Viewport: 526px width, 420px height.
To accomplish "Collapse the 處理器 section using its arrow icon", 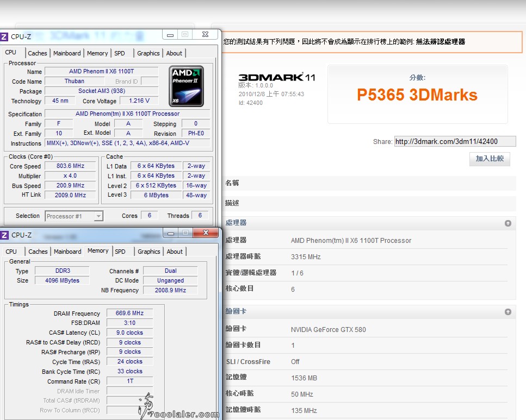I will [508, 223].
